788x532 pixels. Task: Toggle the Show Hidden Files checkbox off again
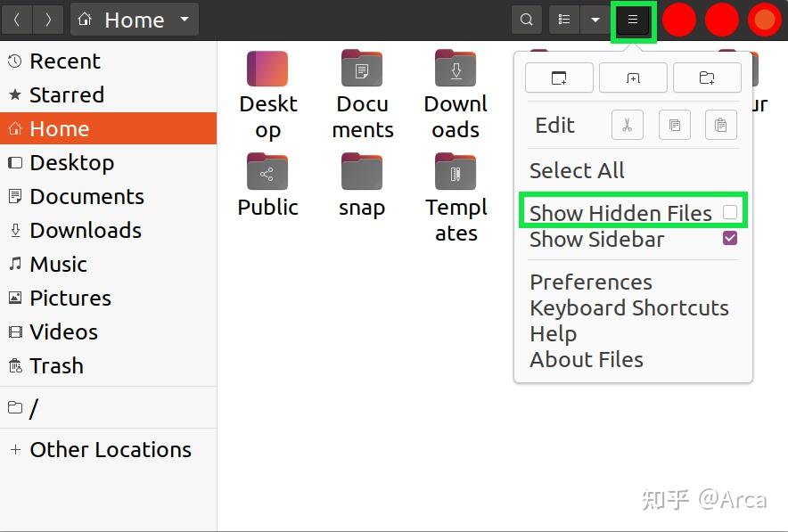[x=728, y=212]
